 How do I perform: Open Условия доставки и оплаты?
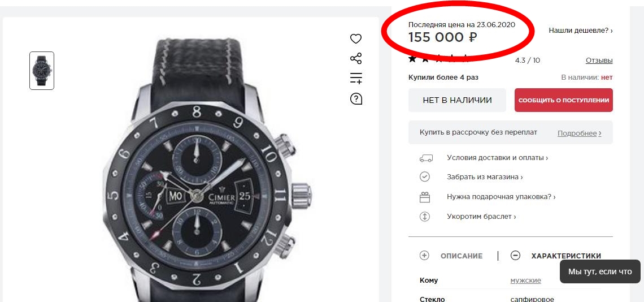[497, 158]
